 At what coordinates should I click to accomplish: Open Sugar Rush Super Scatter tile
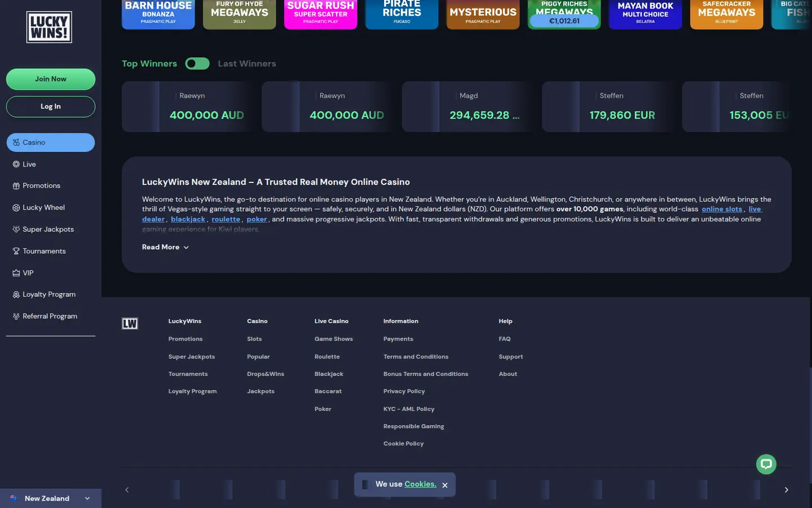pyautogui.click(x=321, y=14)
